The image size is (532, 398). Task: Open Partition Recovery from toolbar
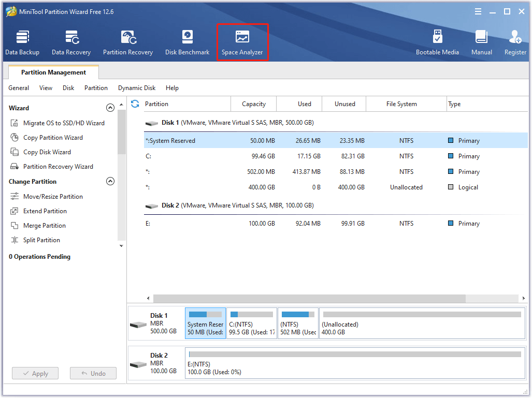[128, 42]
